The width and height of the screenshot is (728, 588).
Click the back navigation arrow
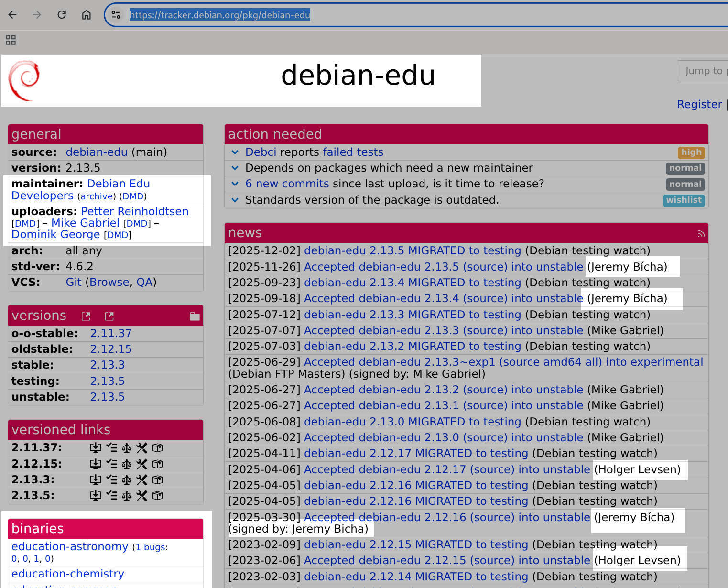click(x=12, y=14)
